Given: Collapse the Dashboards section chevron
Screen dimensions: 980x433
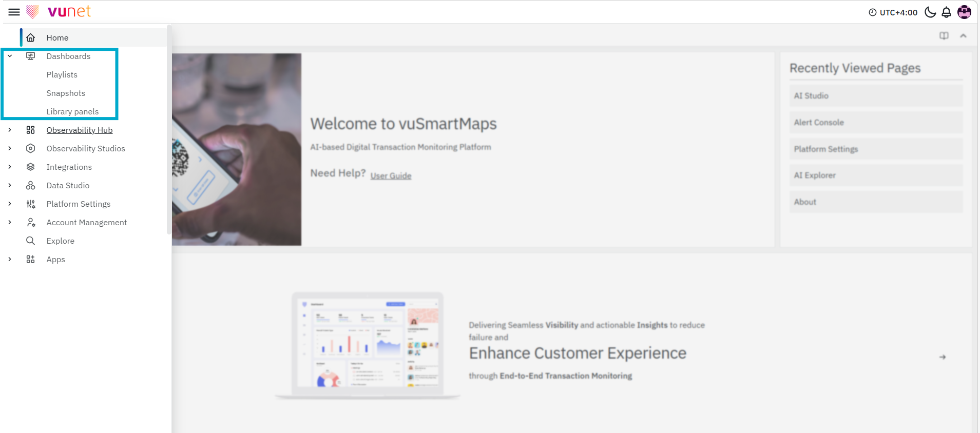Looking at the screenshot, I should (x=10, y=56).
